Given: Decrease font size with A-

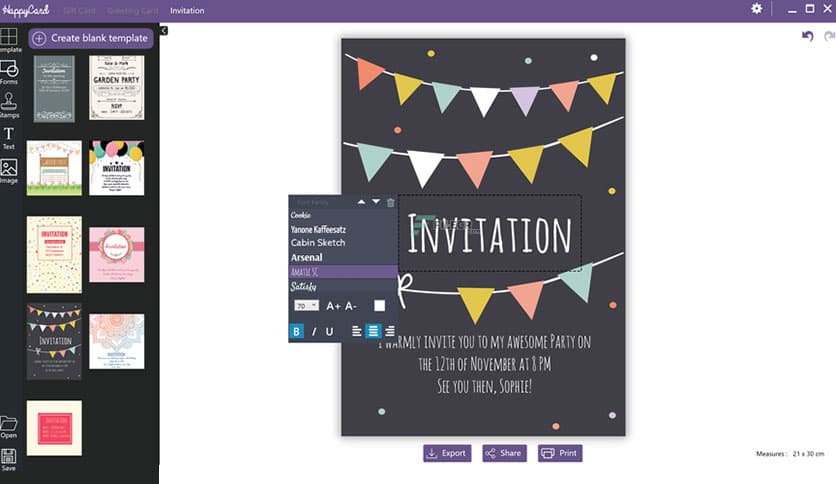Looking at the screenshot, I should click(350, 306).
